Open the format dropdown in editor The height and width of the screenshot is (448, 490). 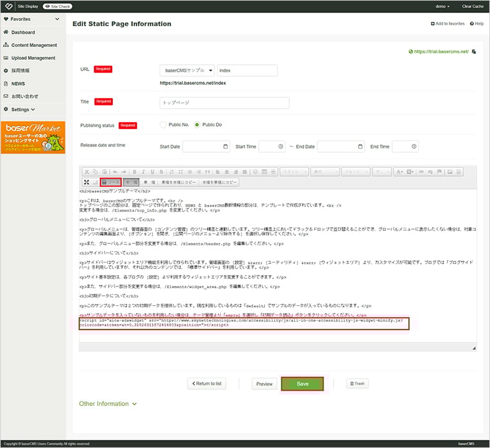(325, 172)
